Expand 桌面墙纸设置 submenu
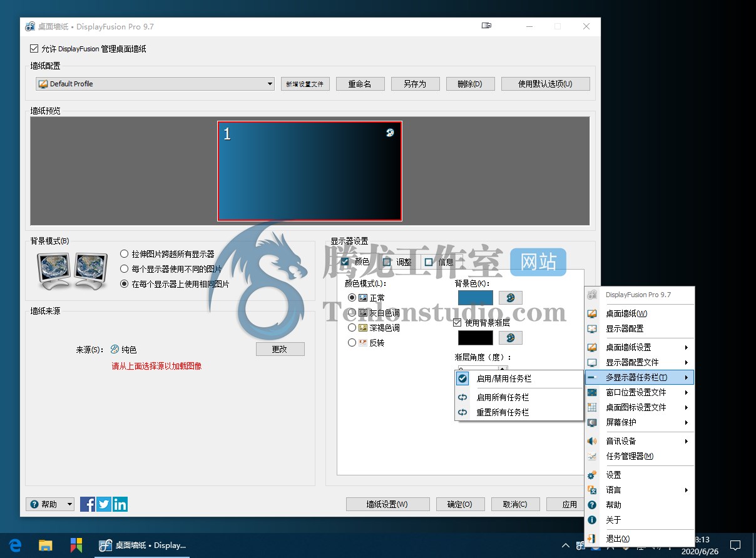This screenshot has width=756, height=558. pyautogui.click(x=687, y=347)
